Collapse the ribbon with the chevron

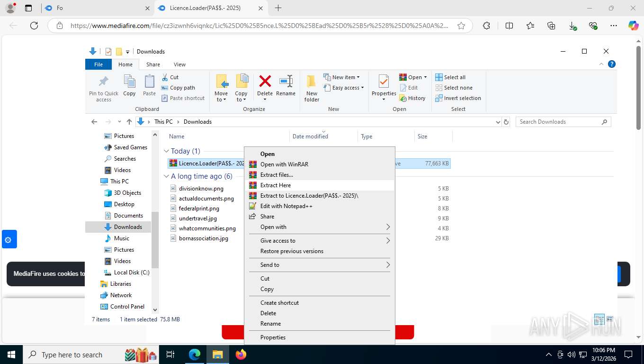[601, 64]
